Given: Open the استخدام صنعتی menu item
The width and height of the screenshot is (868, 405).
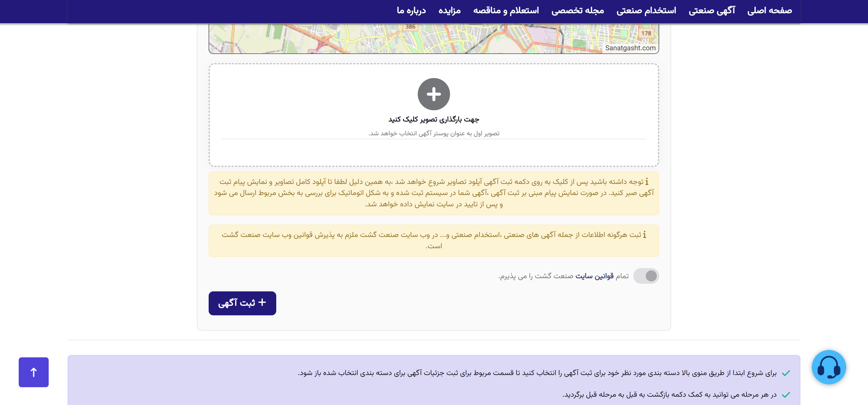Looking at the screenshot, I should 646,11.
